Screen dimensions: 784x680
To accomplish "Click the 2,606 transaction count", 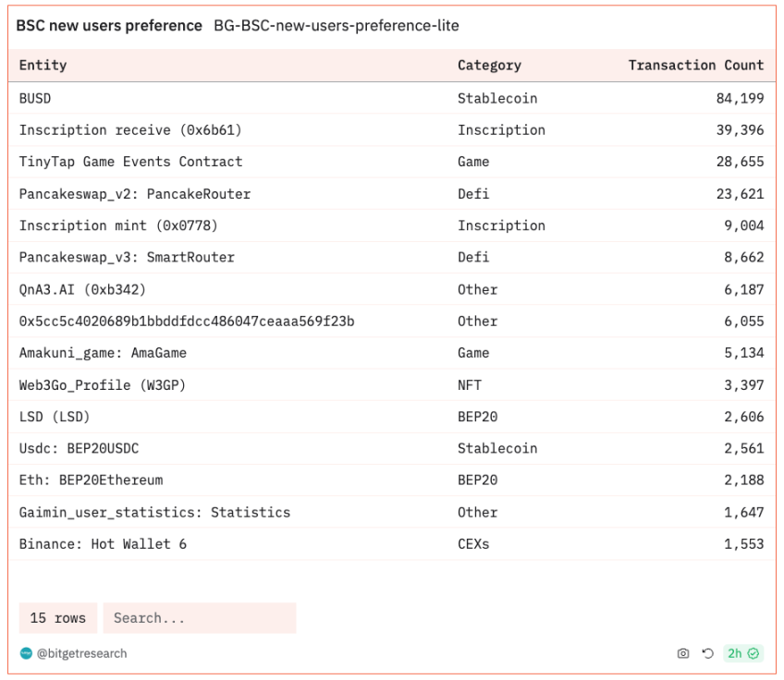I will 744,417.
